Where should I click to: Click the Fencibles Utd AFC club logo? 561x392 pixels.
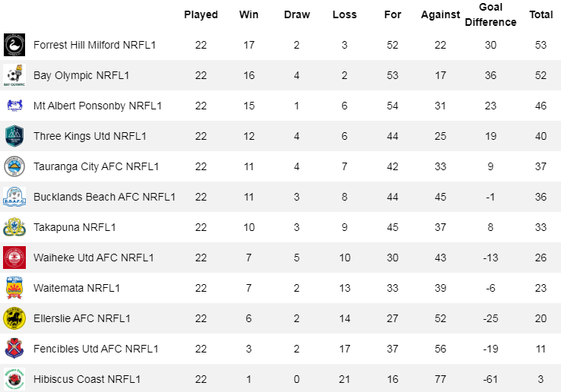pyautogui.click(x=14, y=349)
